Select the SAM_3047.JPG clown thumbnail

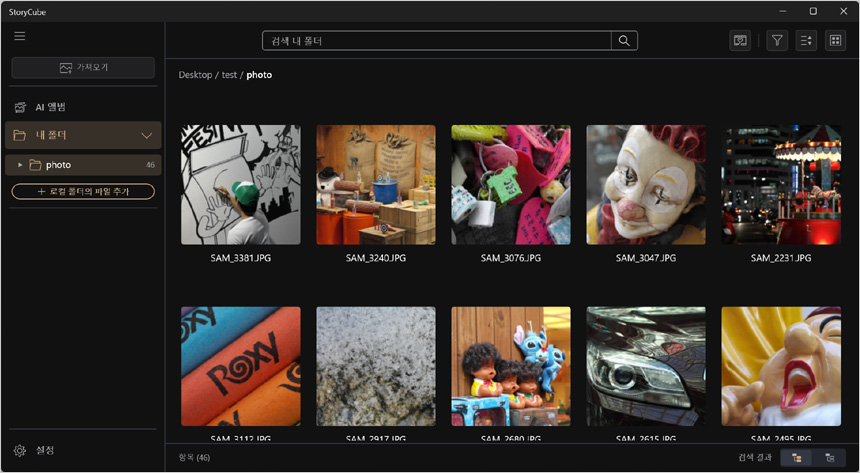(x=645, y=185)
